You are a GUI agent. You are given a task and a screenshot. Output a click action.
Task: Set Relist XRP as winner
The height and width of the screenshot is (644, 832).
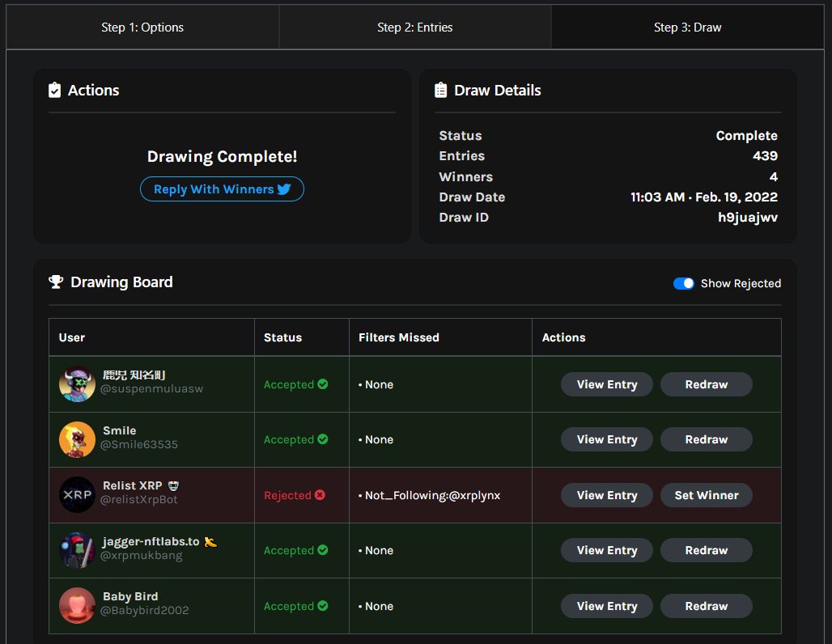click(707, 495)
